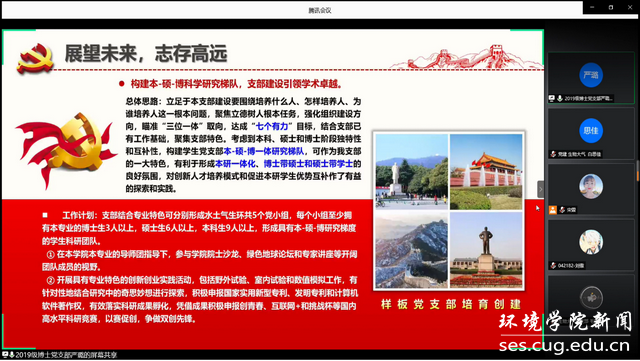Click 严璐's green active microphone icon
Screen dimensions: 640x361
pyautogui.click(x=560, y=98)
